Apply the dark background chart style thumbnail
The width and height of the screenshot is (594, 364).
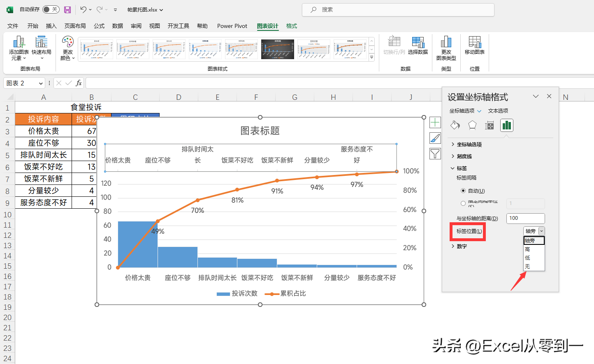[x=278, y=49]
